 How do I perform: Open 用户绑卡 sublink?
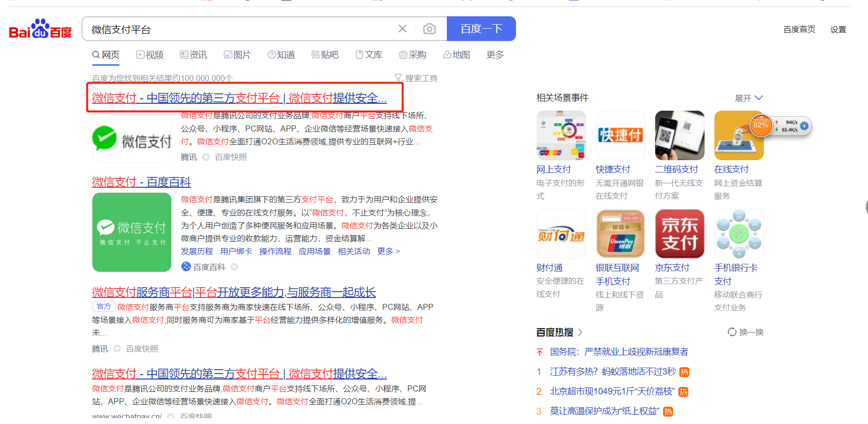[x=236, y=252]
